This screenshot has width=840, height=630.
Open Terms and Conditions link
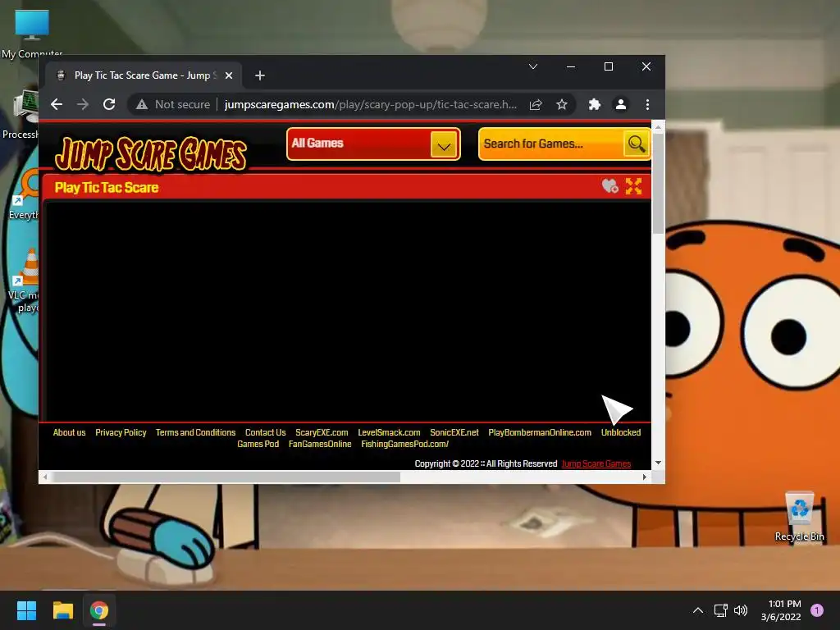(x=195, y=432)
